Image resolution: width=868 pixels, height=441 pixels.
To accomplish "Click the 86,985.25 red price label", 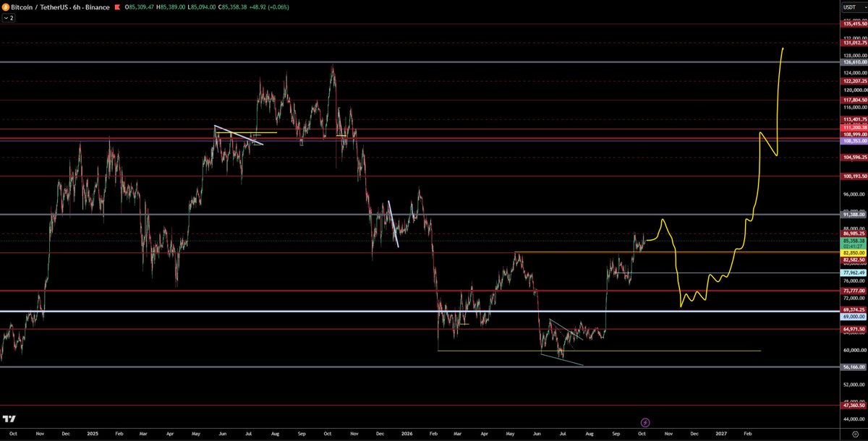I will click(854, 234).
